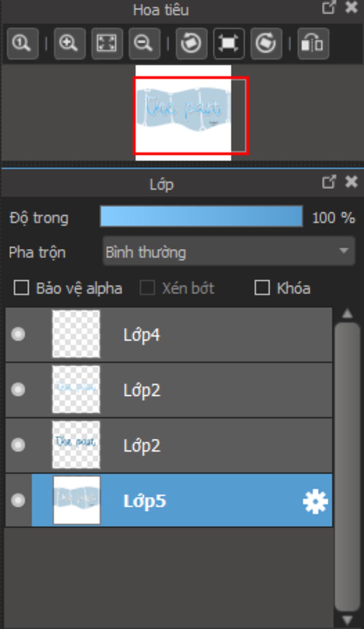Image resolution: width=364 pixels, height=629 pixels.
Task: Flip the canvas view horizontally
Action: click(313, 44)
